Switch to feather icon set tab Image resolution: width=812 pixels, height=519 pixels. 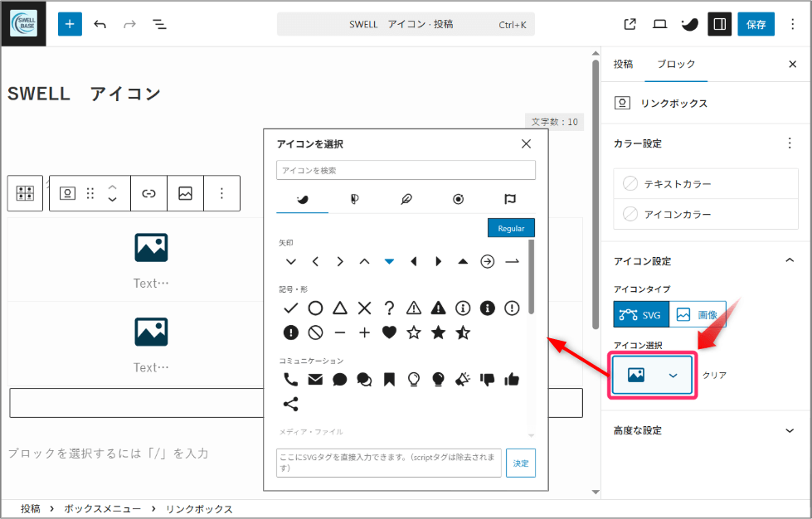click(x=406, y=199)
